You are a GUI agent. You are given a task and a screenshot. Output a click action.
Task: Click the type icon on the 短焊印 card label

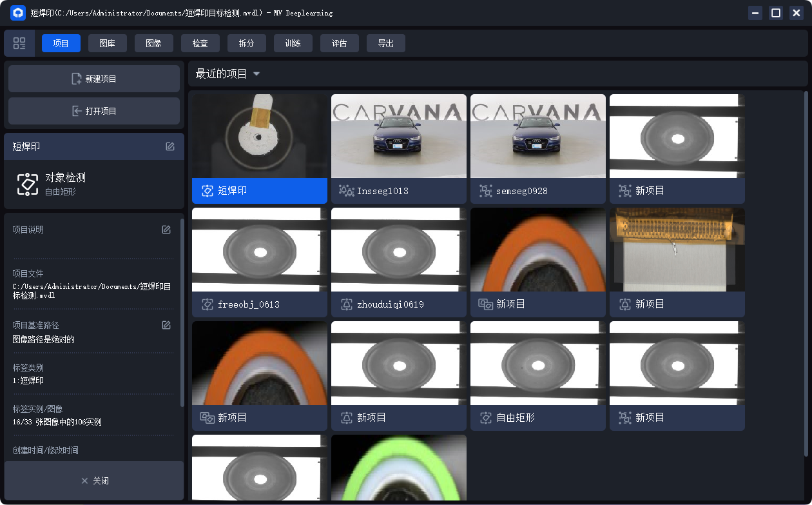click(208, 191)
